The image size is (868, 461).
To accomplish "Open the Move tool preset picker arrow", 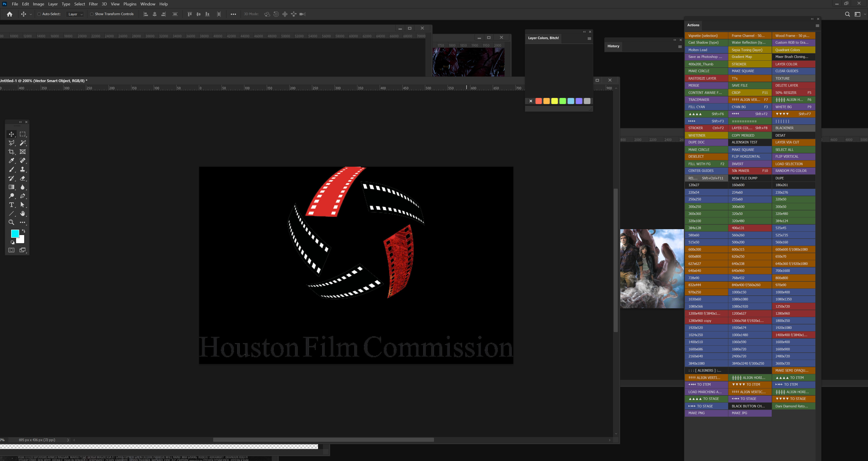I will [31, 14].
